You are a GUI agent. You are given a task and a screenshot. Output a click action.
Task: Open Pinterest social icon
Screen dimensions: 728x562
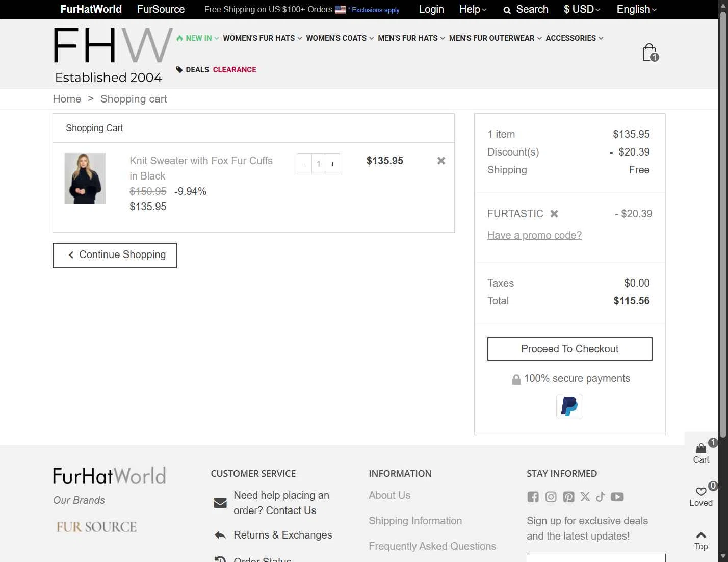coord(568,497)
